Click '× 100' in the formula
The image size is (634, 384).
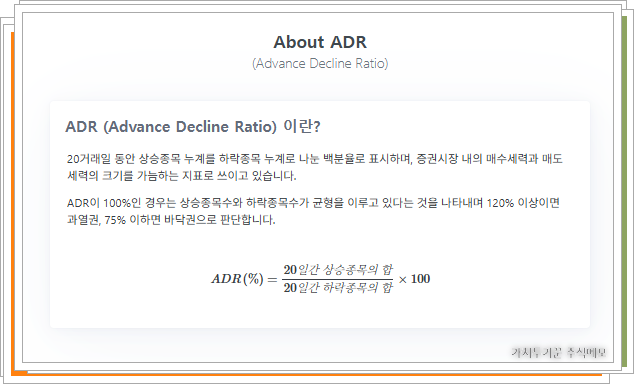(x=414, y=279)
